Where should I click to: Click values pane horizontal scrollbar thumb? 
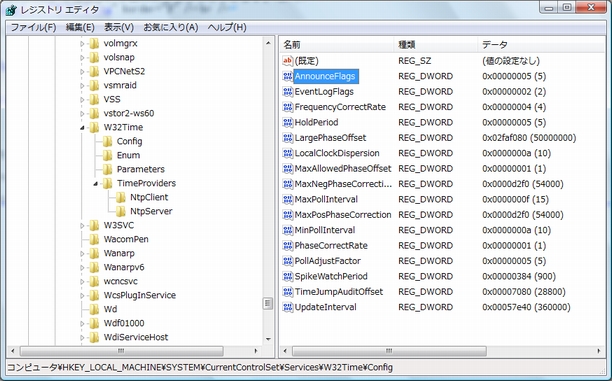[389, 351]
